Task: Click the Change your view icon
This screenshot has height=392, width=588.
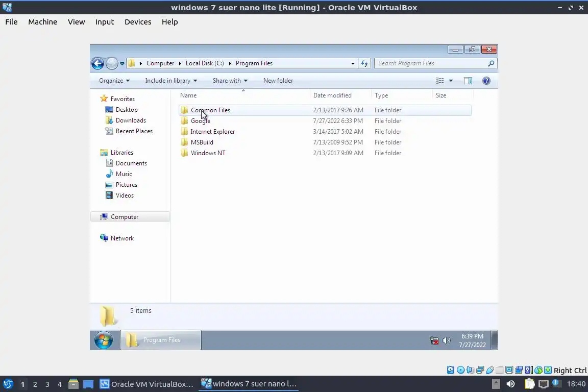Action: (x=439, y=81)
